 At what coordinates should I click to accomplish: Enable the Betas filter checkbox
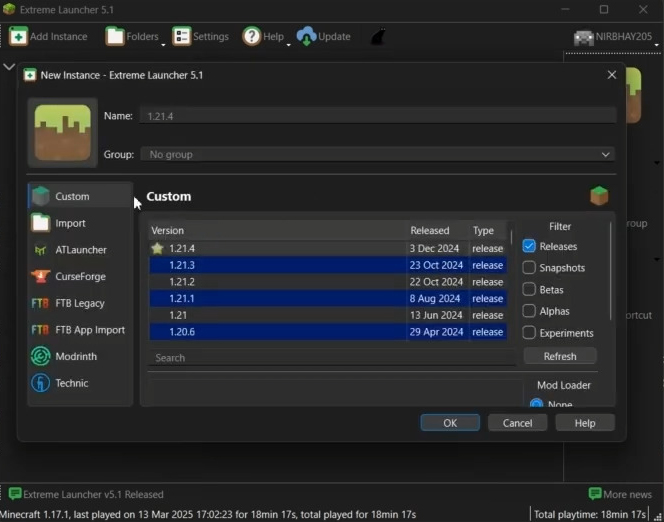coord(529,289)
